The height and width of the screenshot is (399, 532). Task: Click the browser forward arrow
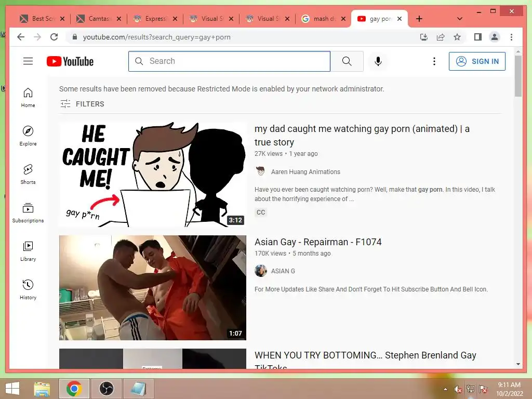click(x=37, y=37)
